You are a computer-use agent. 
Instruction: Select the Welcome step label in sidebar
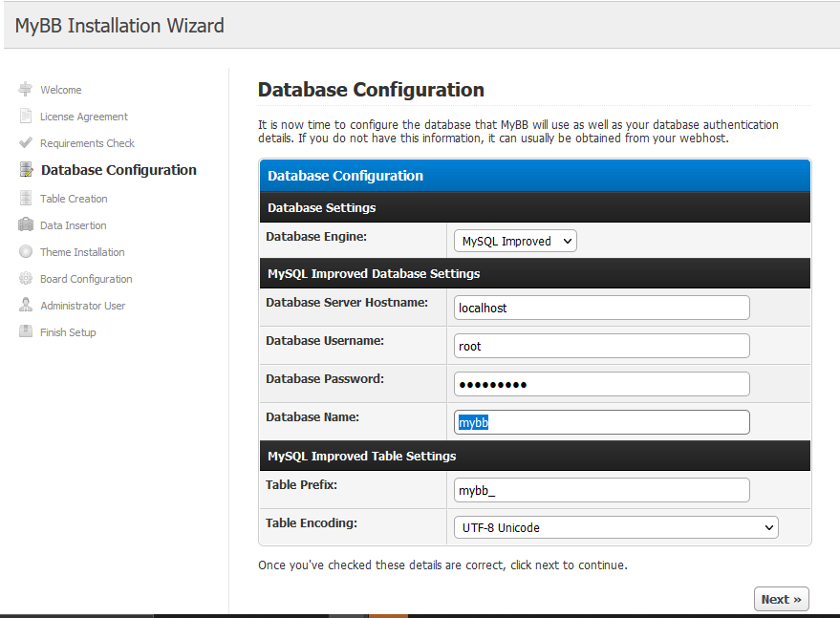pos(61,90)
